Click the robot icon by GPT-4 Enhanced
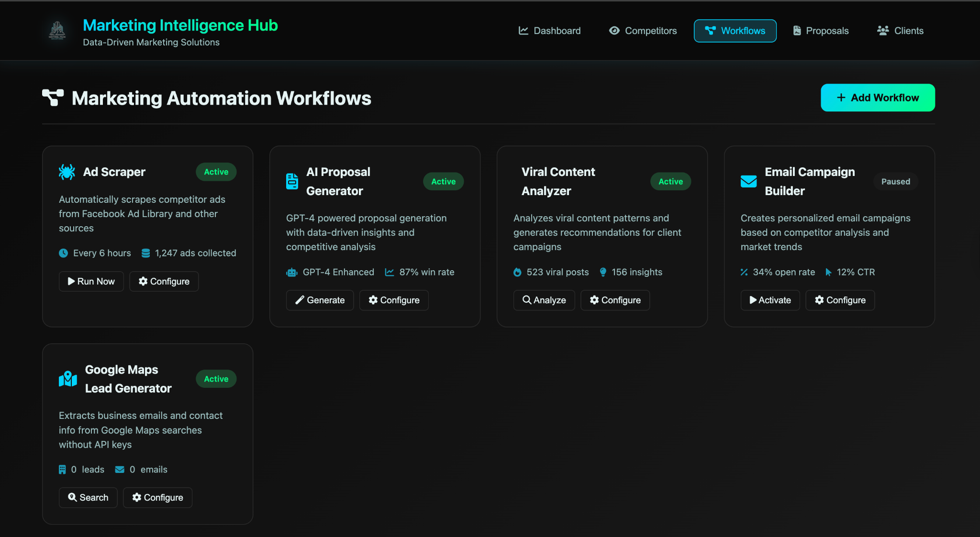 click(x=292, y=272)
